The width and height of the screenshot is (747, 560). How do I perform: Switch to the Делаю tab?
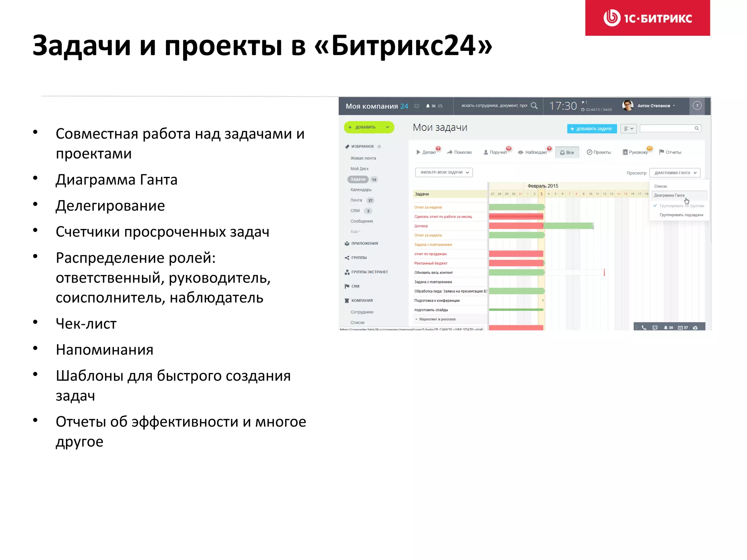pyautogui.click(x=426, y=152)
